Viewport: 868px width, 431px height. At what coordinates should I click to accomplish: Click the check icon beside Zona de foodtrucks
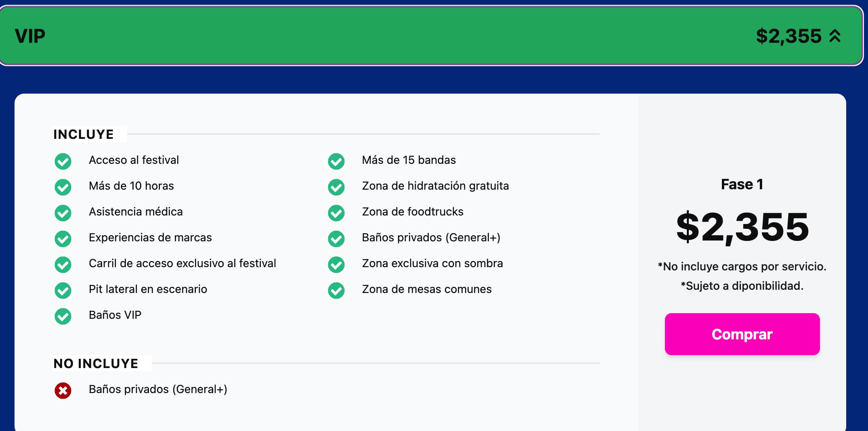(x=336, y=213)
